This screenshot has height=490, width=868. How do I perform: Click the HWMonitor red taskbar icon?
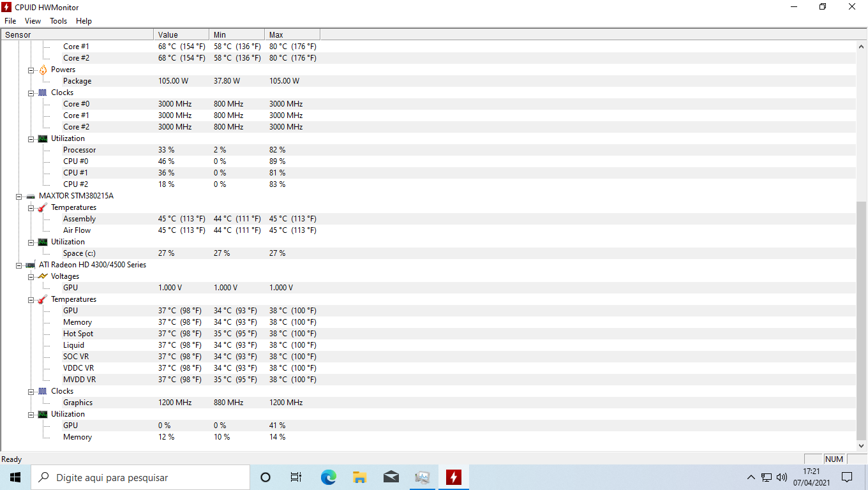(x=453, y=477)
